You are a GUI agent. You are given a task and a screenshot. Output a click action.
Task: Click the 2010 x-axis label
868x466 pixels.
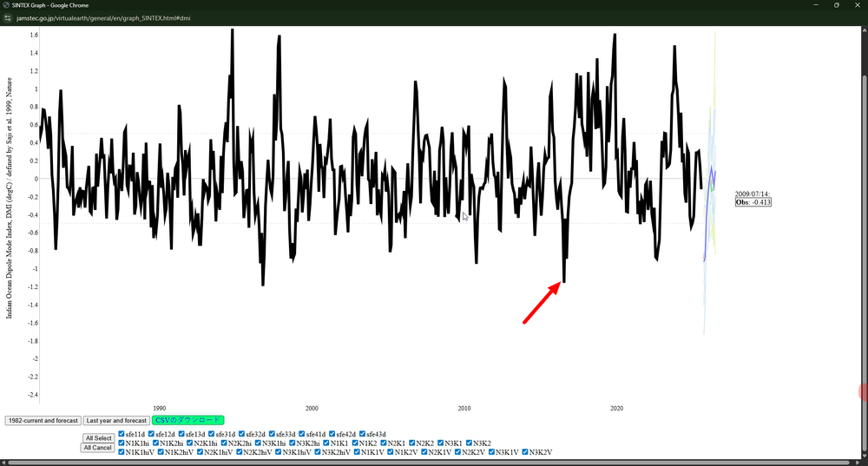click(464, 409)
